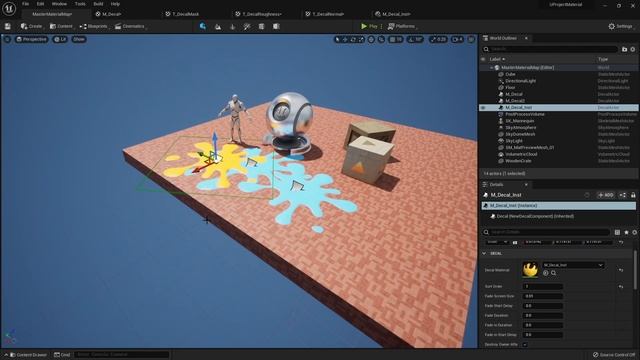Lock the Details panel selection
The height and width of the screenshot is (360, 640).
click(633, 195)
